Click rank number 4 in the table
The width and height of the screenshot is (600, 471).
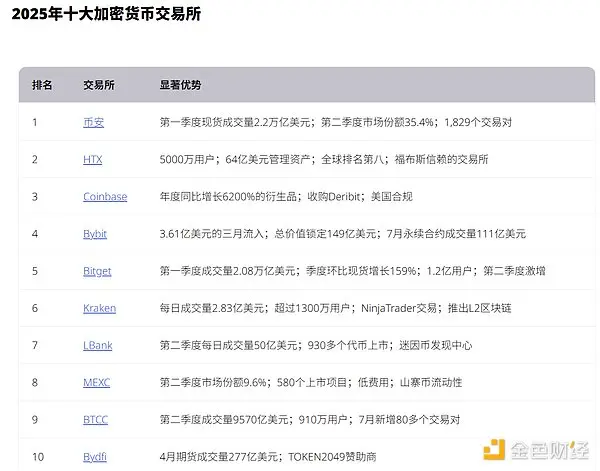click(x=35, y=234)
